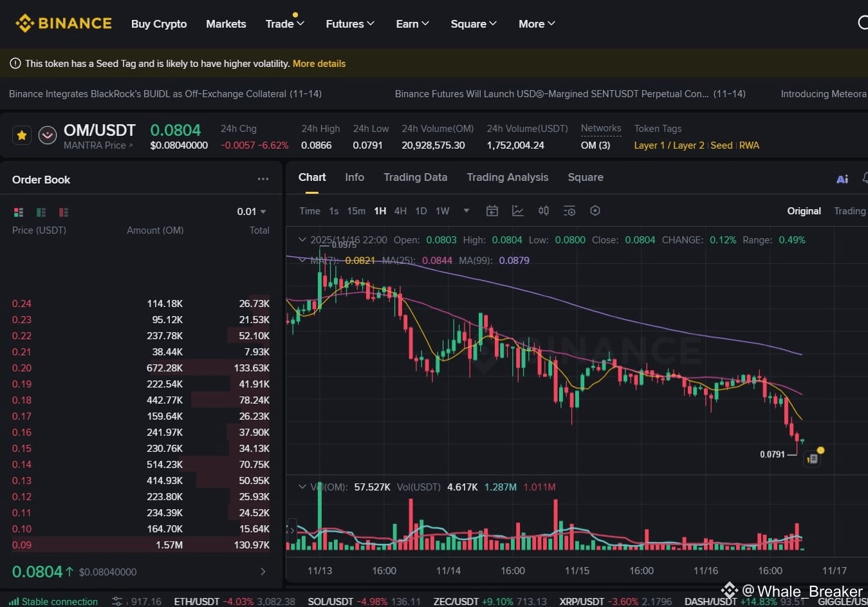Click the RWA token tag

coord(749,145)
